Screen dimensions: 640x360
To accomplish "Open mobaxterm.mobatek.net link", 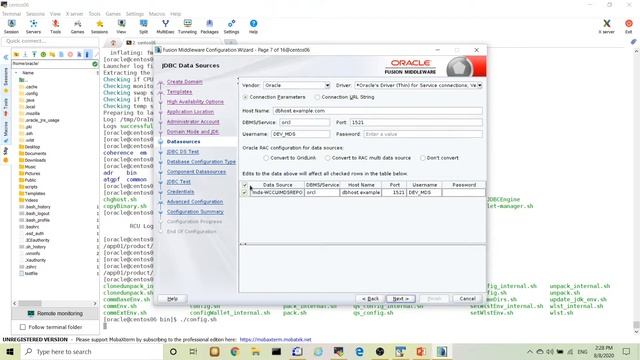I will click(x=276, y=339).
